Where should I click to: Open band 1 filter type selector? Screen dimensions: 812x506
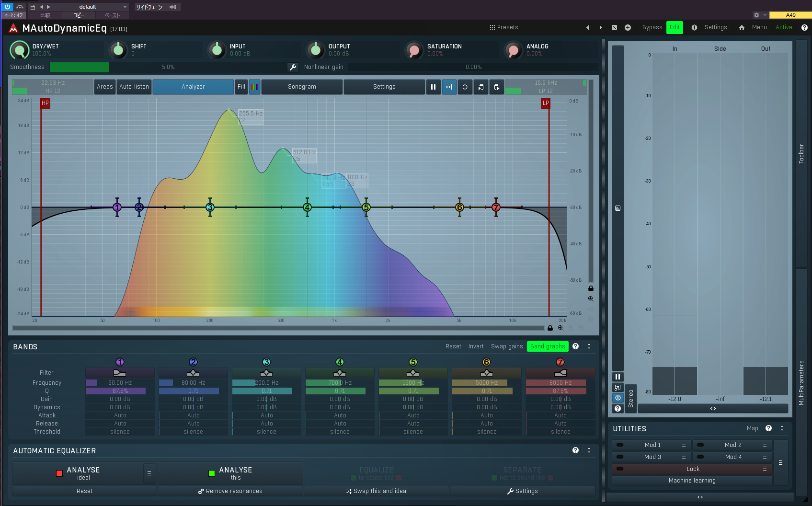coord(120,373)
